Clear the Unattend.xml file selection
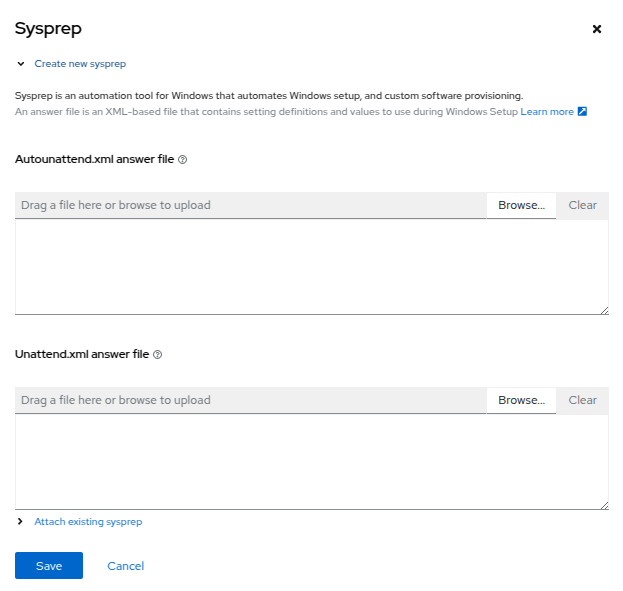Image resolution: width=623 pixels, height=591 pixels. [582, 400]
